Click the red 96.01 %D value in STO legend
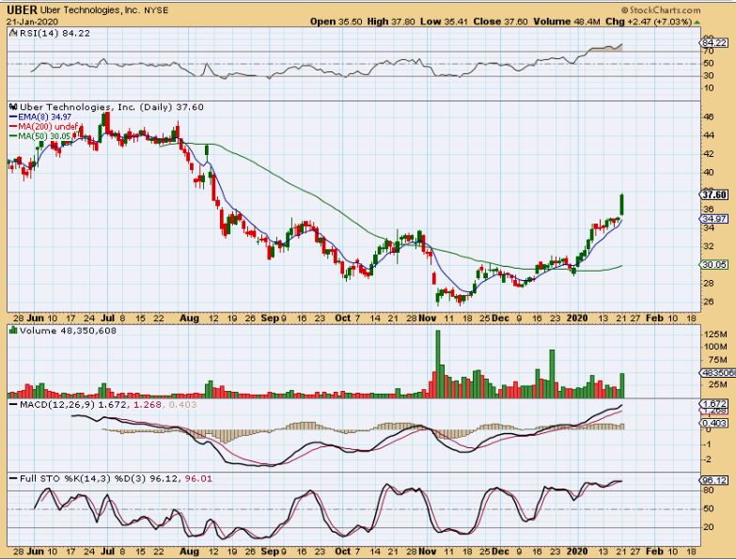Image resolution: width=736 pixels, height=560 pixels. [x=199, y=479]
